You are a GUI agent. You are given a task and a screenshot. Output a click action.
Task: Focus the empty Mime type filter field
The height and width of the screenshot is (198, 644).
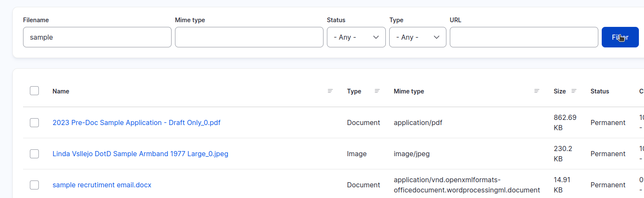pyautogui.click(x=249, y=37)
